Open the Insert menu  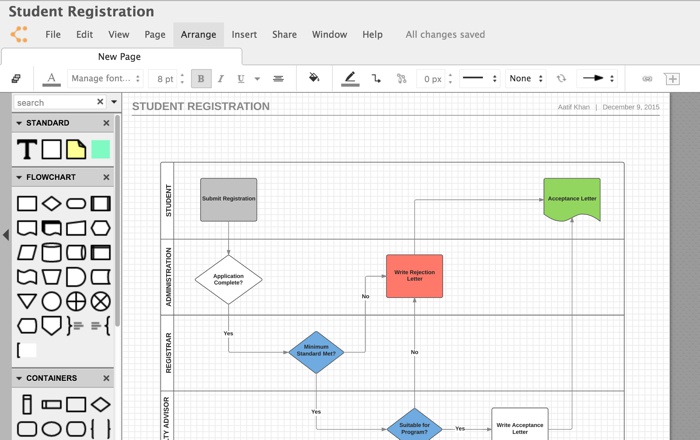point(244,34)
